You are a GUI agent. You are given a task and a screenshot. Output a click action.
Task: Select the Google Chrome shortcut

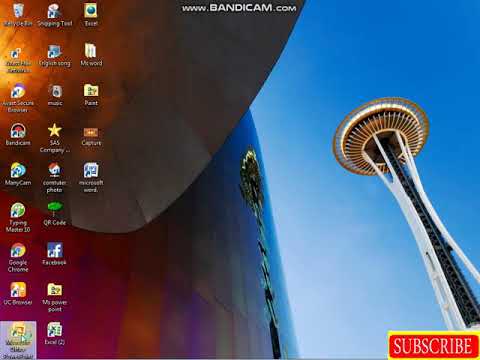point(18,258)
